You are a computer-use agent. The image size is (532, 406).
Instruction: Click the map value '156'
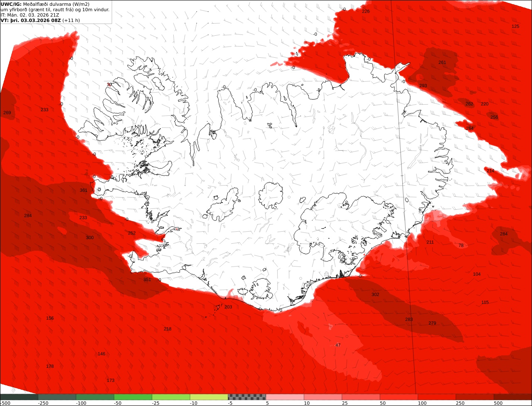click(x=50, y=318)
